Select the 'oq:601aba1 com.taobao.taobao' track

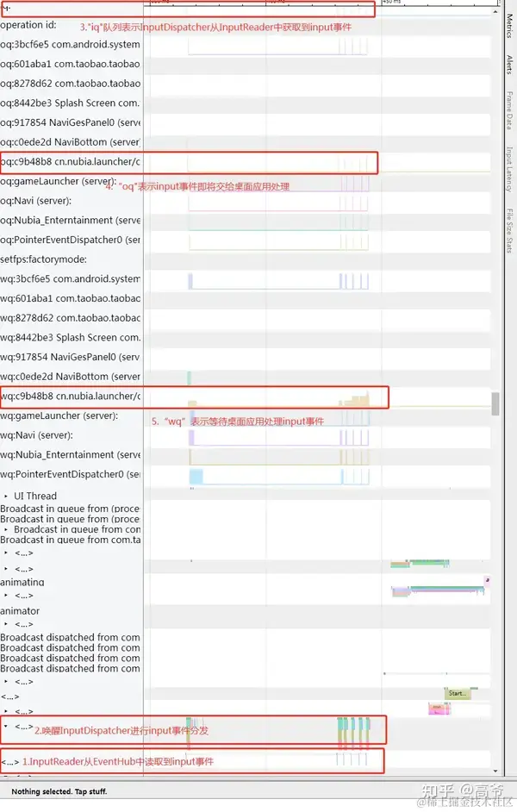pyautogui.click(x=71, y=64)
